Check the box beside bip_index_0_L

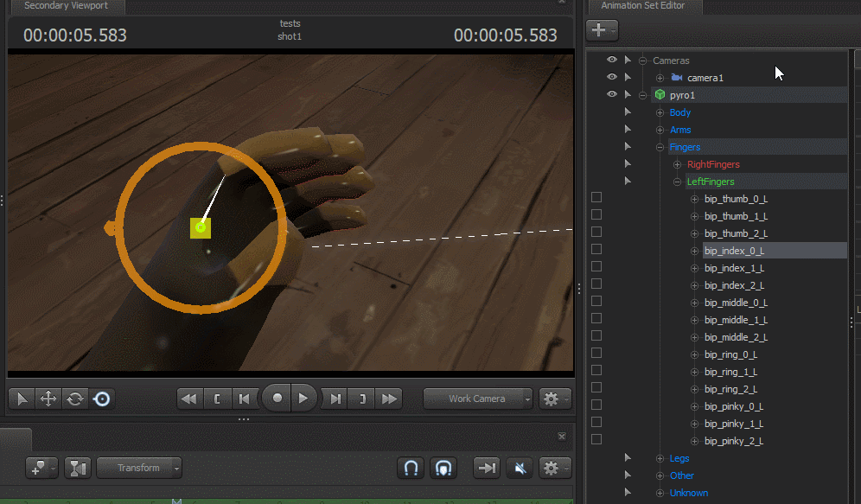point(596,249)
